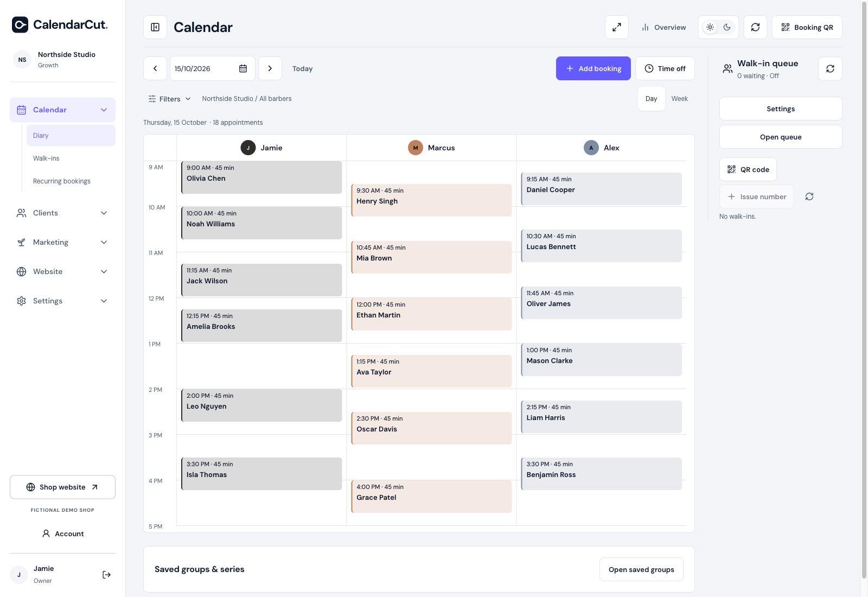
Task: Open the Walk-ins menu item
Action: (71, 158)
